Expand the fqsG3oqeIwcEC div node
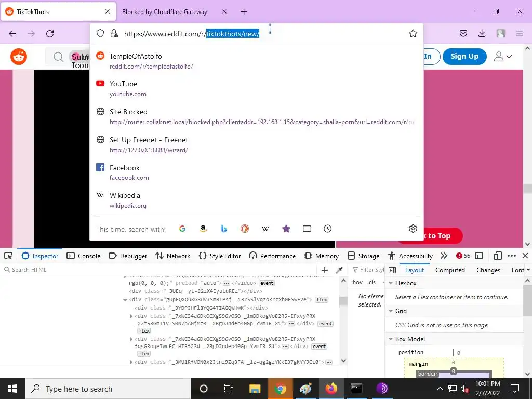 [x=131, y=339]
